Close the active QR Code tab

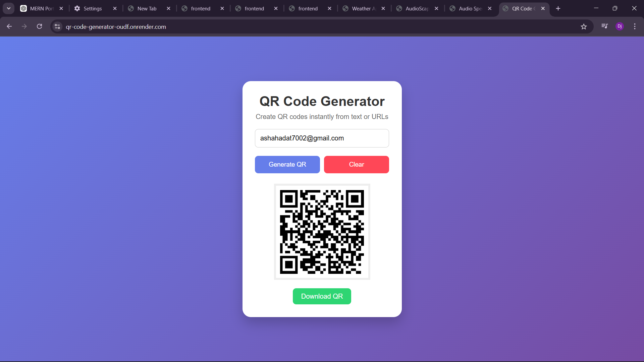543,8
